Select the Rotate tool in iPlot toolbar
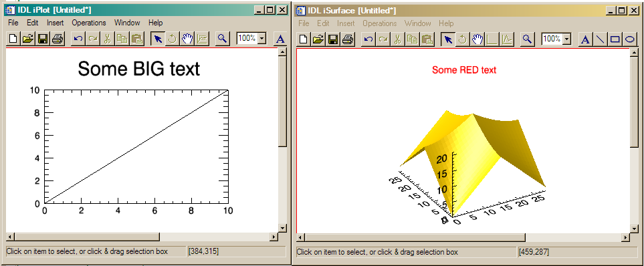Viewport: 644px width, 266px height. (x=172, y=39)
